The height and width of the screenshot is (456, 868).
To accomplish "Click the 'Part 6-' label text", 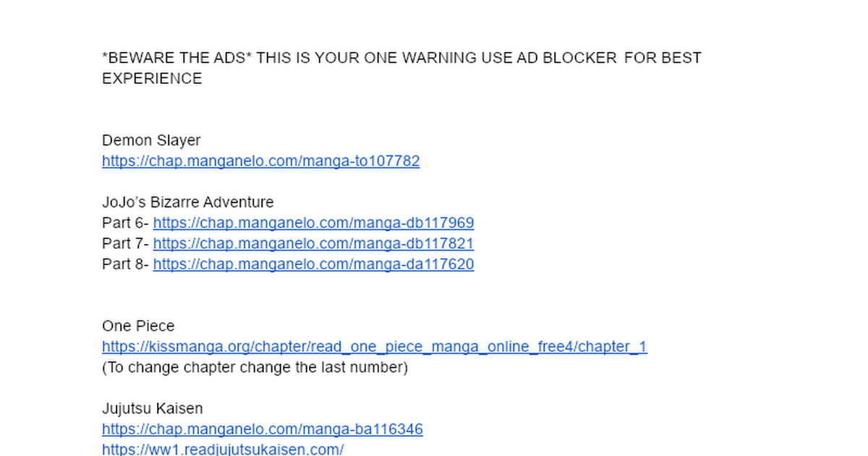I will [x=126, y=223].
